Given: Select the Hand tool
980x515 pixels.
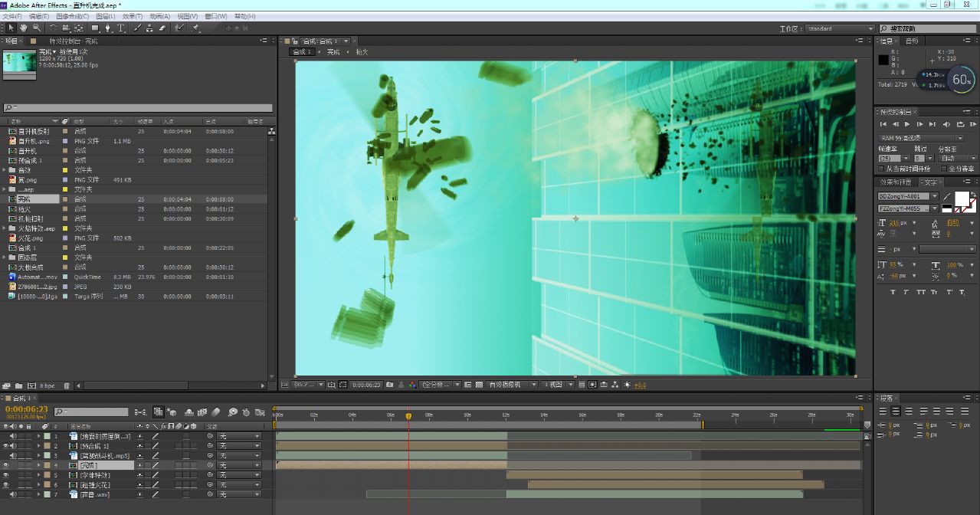Looking at the screenshot, I should pyautogui.click(x=23, y=28).
